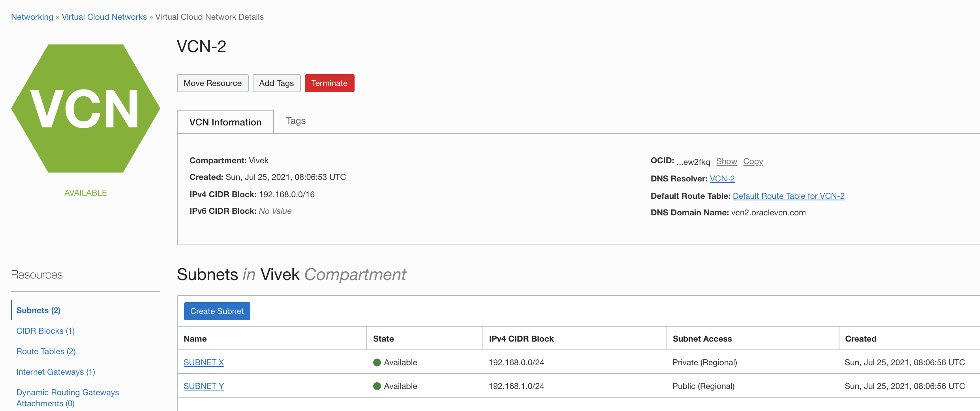980x411 pixels.
Task: Toggle Show to reveal the full OCID
Action: click(727, 161)
